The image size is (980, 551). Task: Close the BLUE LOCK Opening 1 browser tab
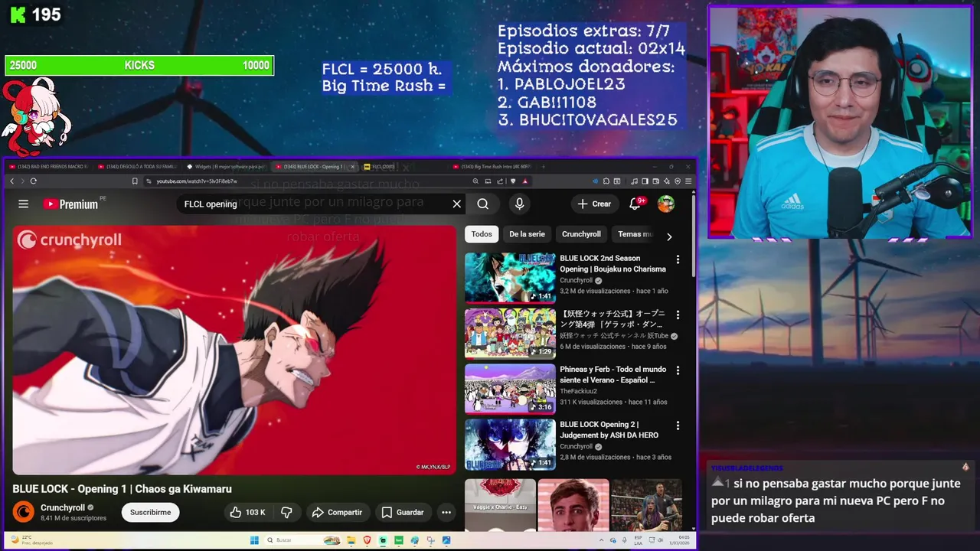(353, 166)
